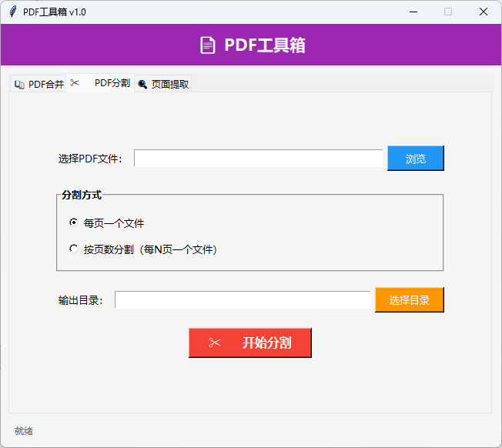Click the 输出目录 label
Image resolution: width=502 pixels, height=448 pixels.
[x=81, y=300]
